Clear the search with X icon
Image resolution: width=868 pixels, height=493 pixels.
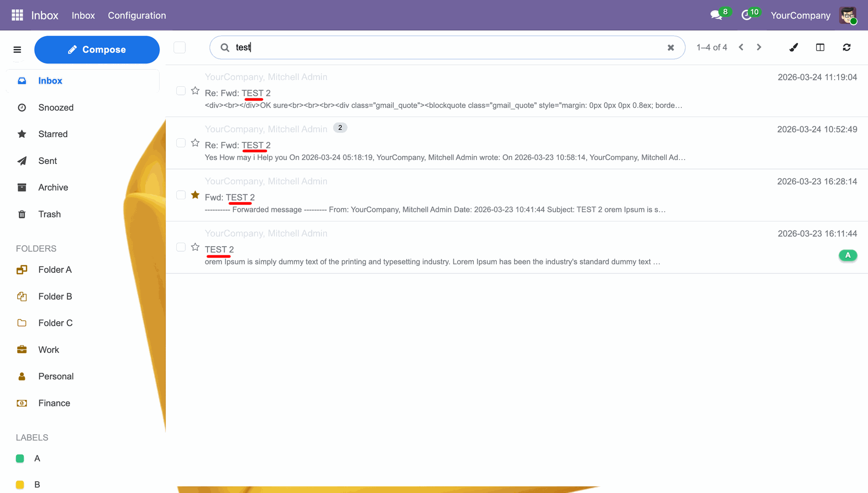coord(671,47)
